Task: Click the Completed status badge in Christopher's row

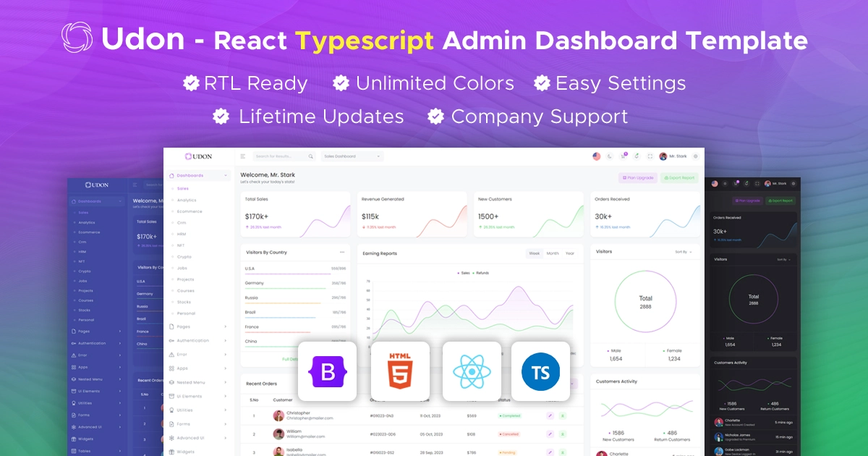Action: [x=510, y=415]
